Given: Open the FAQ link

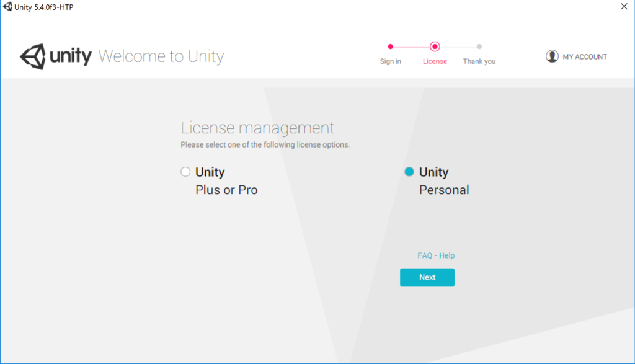Looking at the screenshot, I should pos(425,255).
